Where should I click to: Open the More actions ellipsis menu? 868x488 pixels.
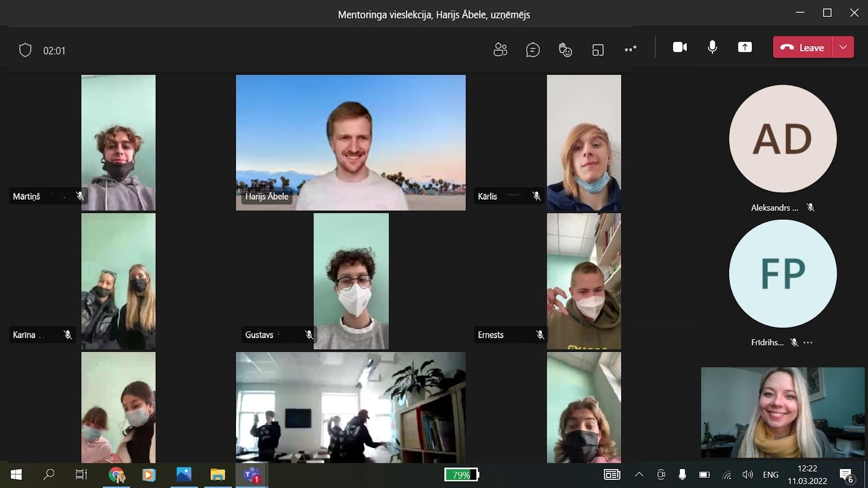630,49
